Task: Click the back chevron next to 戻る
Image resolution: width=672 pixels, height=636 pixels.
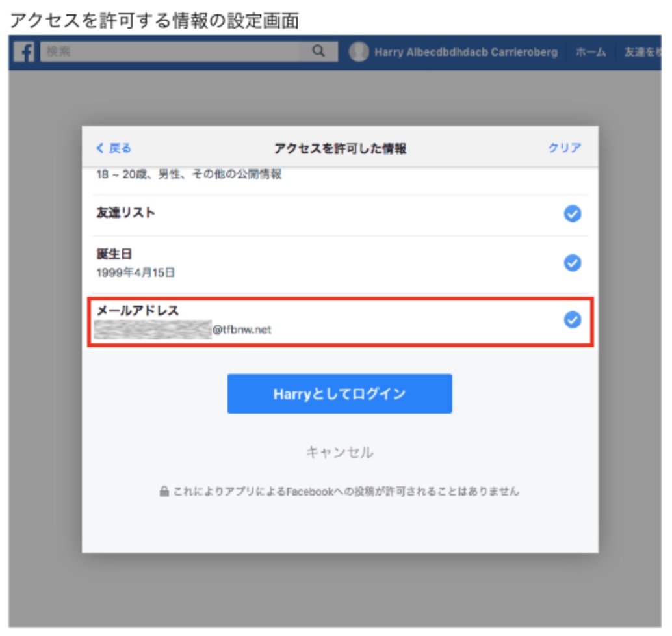Action: pos(100,148)
